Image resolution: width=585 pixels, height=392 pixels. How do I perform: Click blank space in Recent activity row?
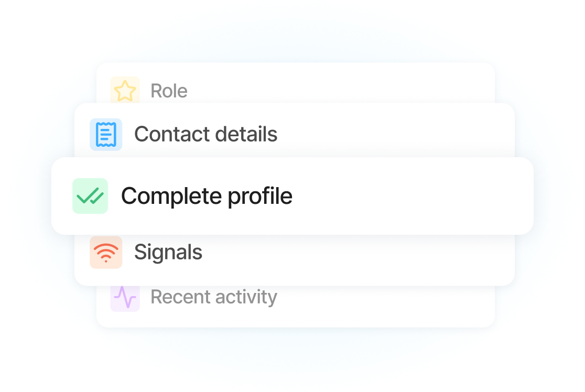click(x=384, y=304)
